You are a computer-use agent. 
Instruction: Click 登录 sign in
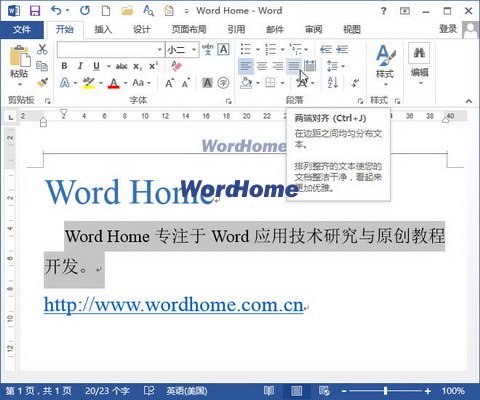(448, 29)
